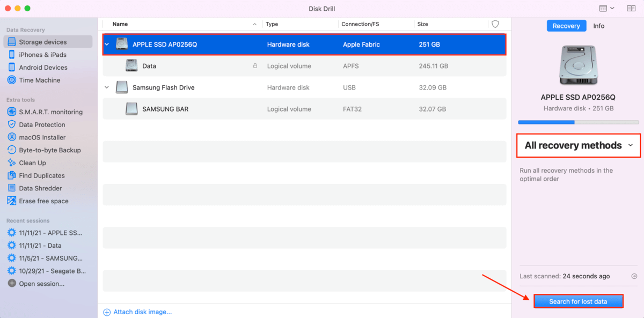Open last scanned arrow icon

634,276
